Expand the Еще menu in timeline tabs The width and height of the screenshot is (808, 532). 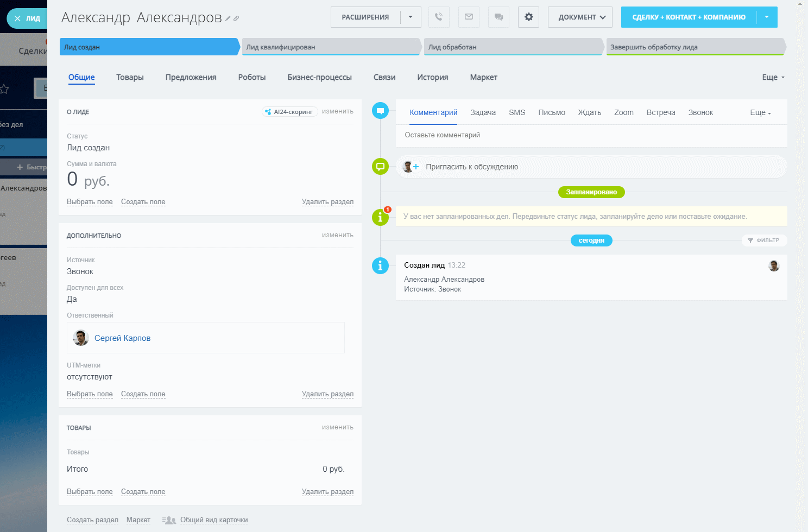tap(760, 112)
